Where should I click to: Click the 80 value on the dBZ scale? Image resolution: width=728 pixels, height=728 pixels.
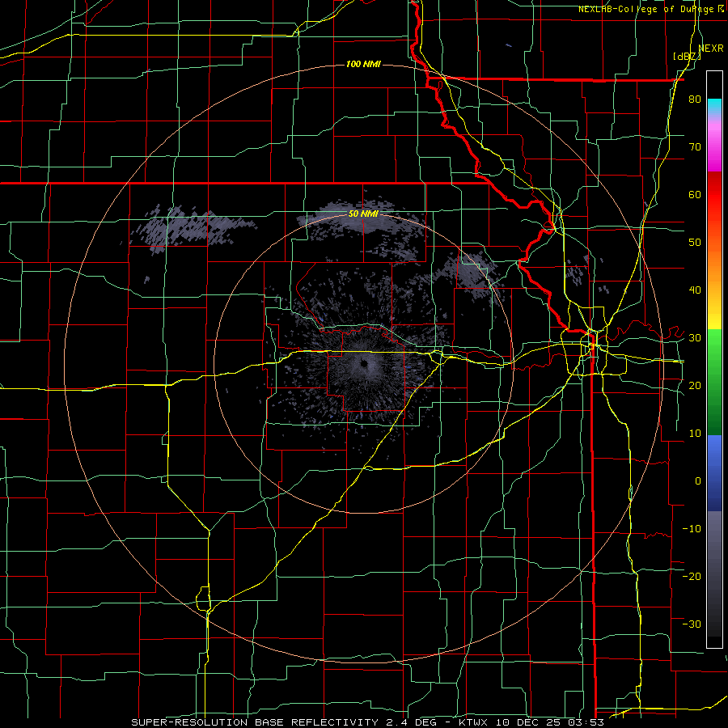[x=695, y=99]
